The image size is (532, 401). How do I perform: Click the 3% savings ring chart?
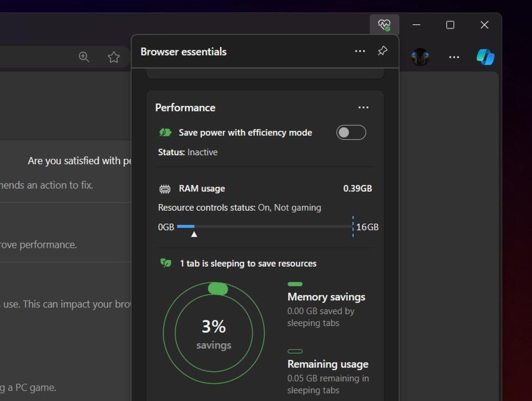coord(214,333)
